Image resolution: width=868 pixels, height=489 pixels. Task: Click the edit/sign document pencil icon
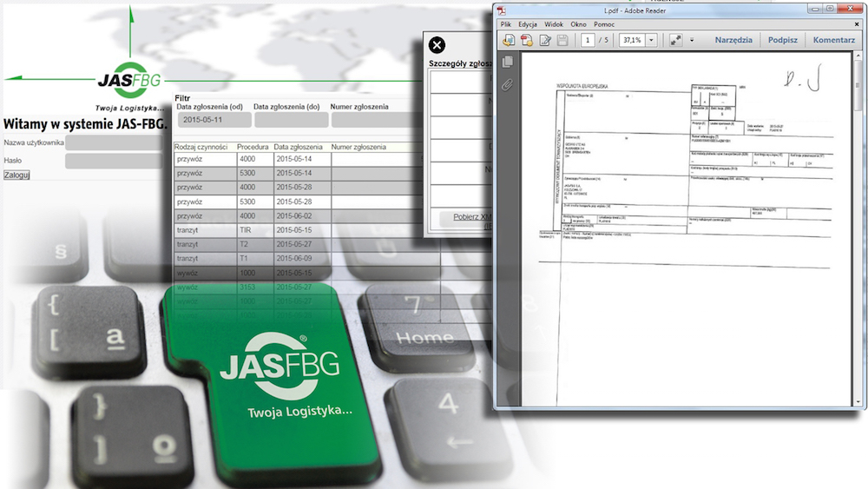click(545, 40)
